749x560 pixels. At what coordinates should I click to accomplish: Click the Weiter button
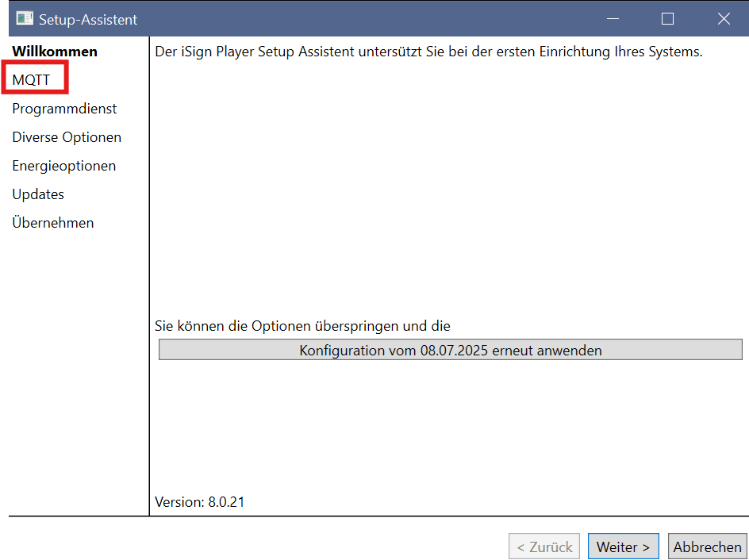(624, 547)
